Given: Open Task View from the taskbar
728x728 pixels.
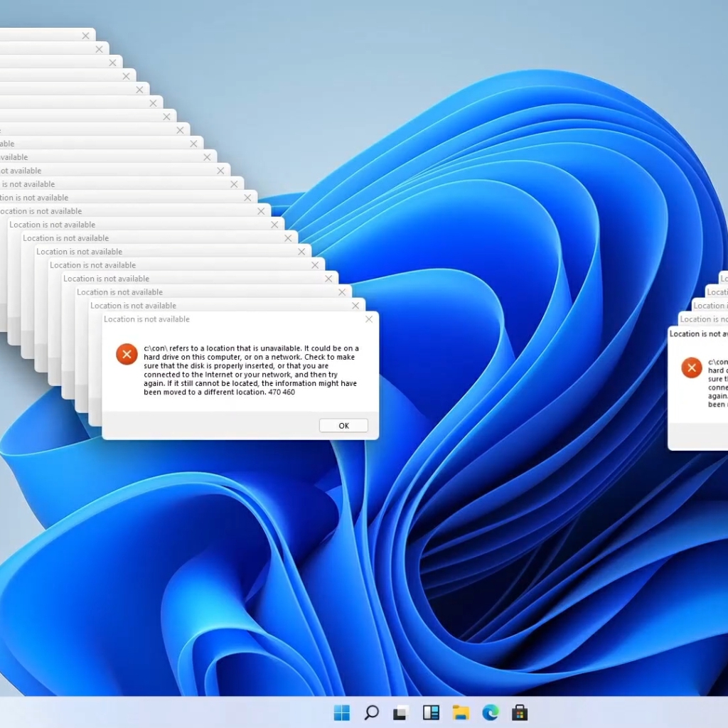Looking at the screenshot, I should [x=401, y=712].
